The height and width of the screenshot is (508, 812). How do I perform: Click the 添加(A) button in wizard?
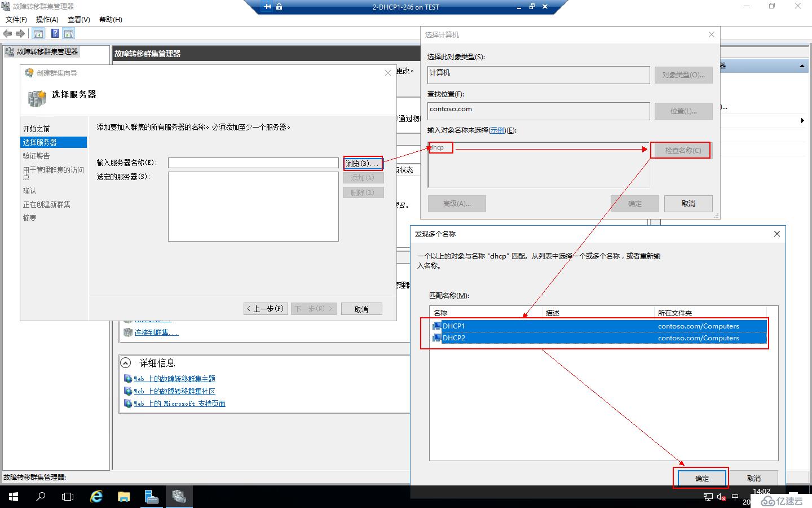tap(363, 178)
